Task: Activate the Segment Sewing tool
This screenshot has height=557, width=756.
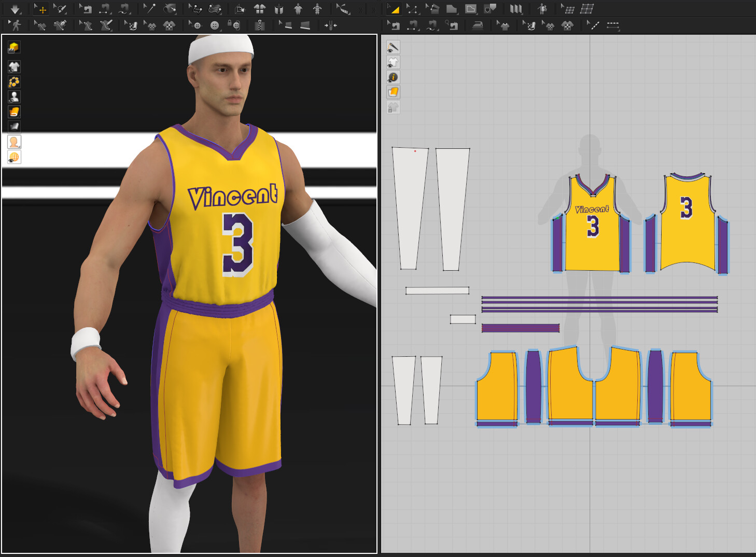Action: tap(413, 24)
